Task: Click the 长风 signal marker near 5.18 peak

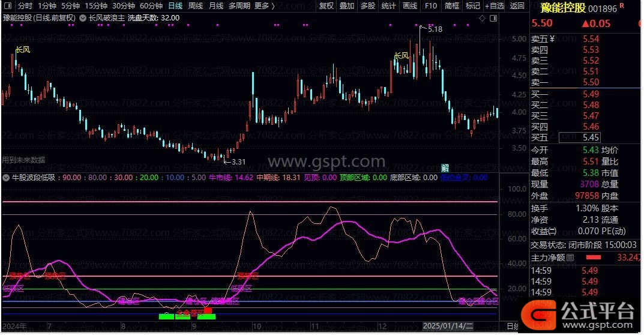Action: coord(401,56)
